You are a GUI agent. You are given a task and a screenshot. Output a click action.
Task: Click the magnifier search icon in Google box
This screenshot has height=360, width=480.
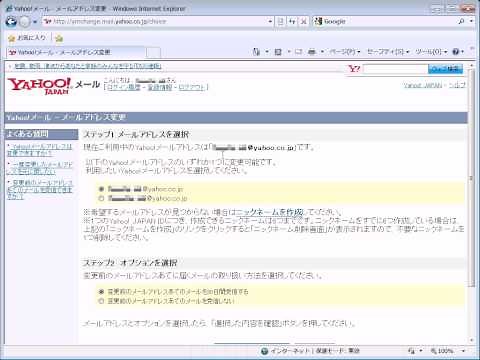(461, 22)
